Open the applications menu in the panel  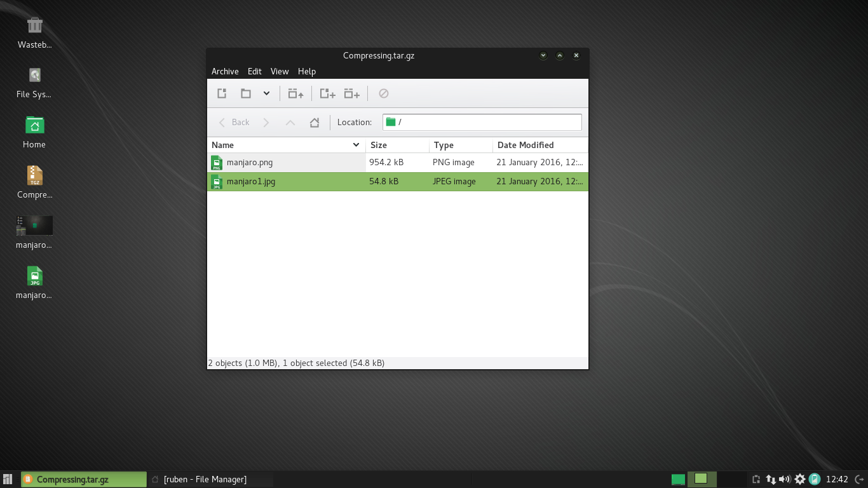point(8,479)
